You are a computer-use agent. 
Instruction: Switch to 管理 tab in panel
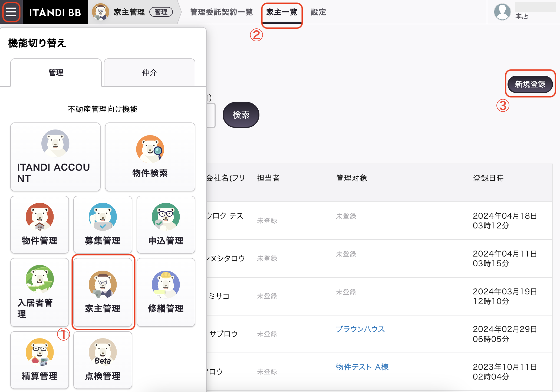click(56, 72)
